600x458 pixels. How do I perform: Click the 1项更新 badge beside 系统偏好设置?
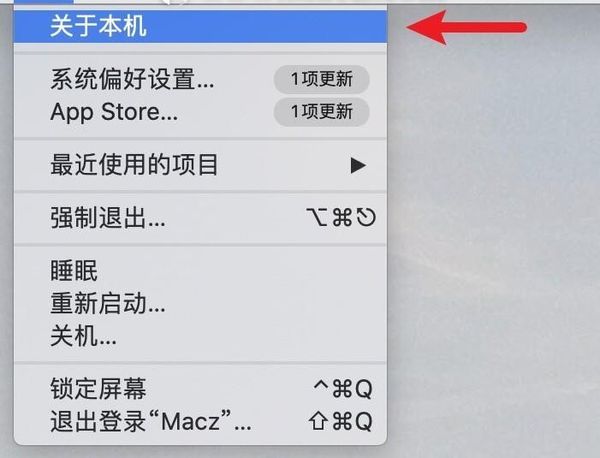click(x=321, y=79)
